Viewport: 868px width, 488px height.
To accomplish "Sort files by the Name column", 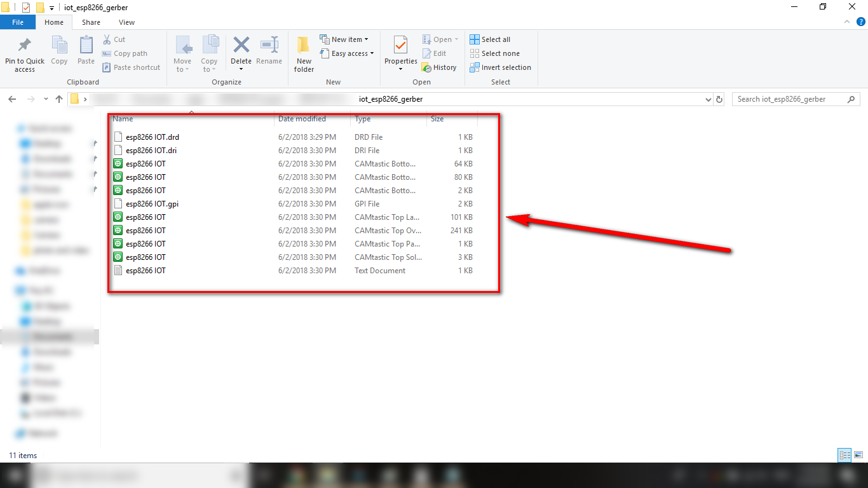I will pyautogui.click(x=123, y=119).
